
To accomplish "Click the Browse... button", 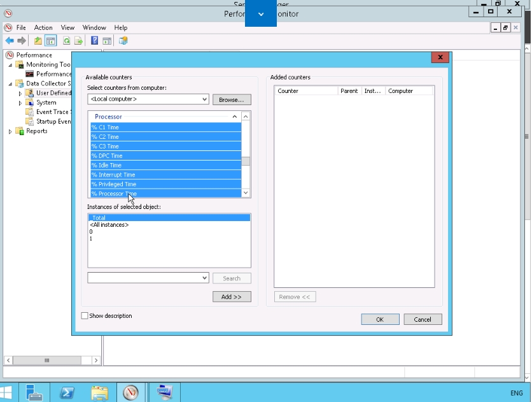I will [232, 100].
